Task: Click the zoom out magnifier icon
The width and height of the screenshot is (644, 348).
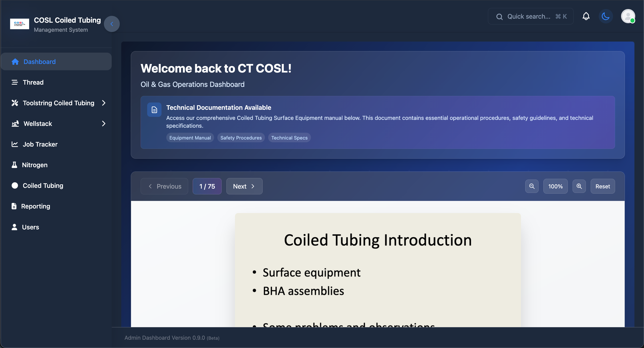Action: click(532, 186)
